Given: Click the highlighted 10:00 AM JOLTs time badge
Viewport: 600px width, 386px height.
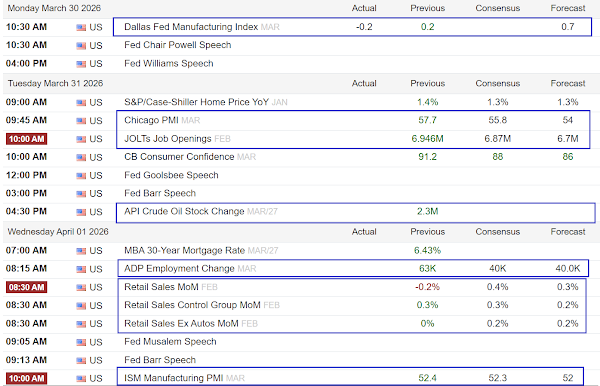Looking at the screenshot, I should pos(26,139).
